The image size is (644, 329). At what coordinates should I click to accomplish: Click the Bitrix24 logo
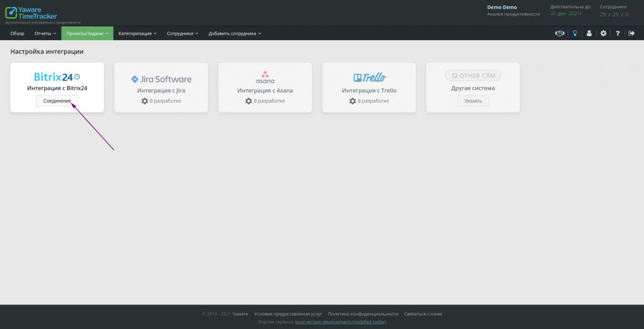pos(57,77)
